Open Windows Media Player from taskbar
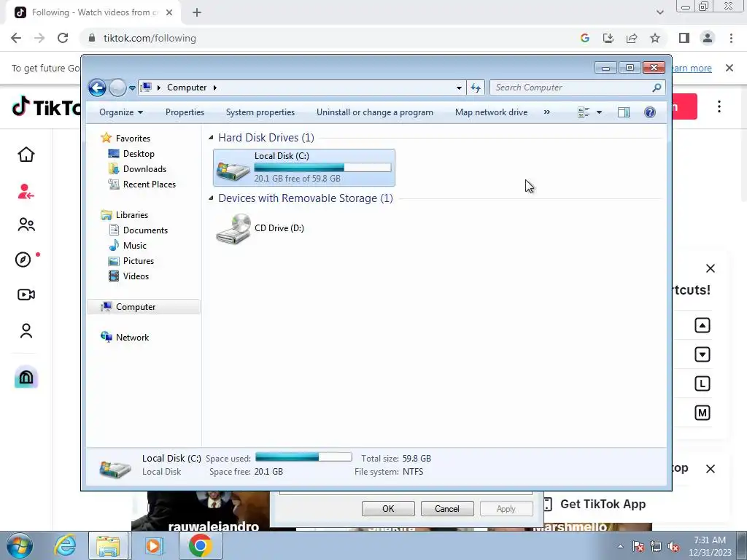The image size is (747, 560). [153, 545]
